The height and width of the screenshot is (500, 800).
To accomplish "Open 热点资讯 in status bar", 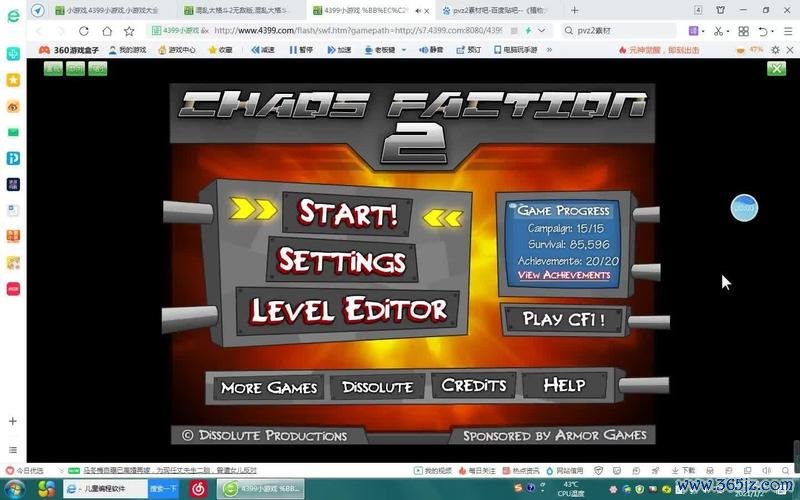I will point(521,470).
